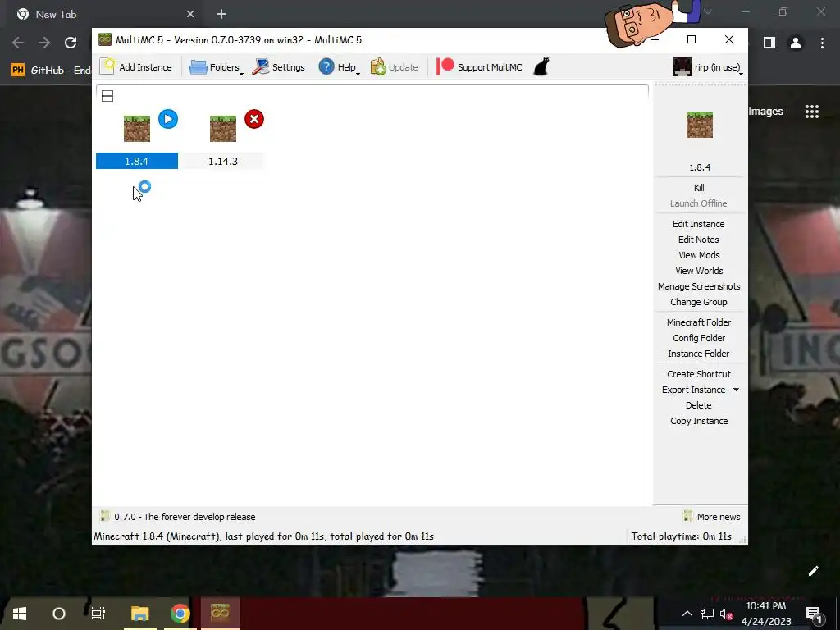Show hidden system tray icons
840x630 pixels.
click(687, 614)
